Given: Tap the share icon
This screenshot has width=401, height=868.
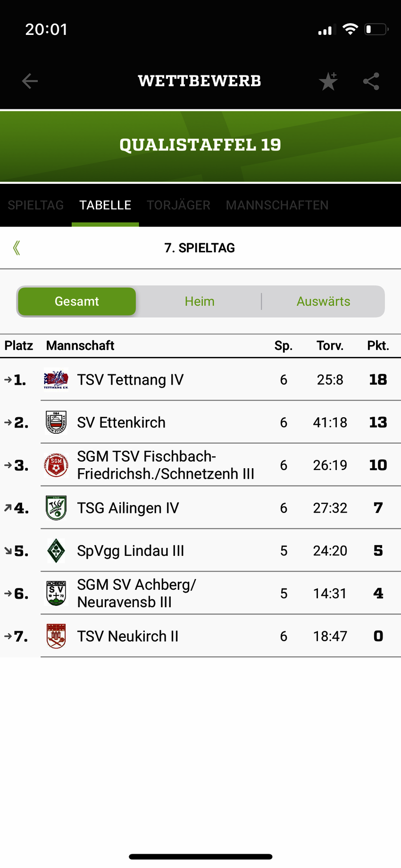Looking at the screenshot, I should (371, 82).
